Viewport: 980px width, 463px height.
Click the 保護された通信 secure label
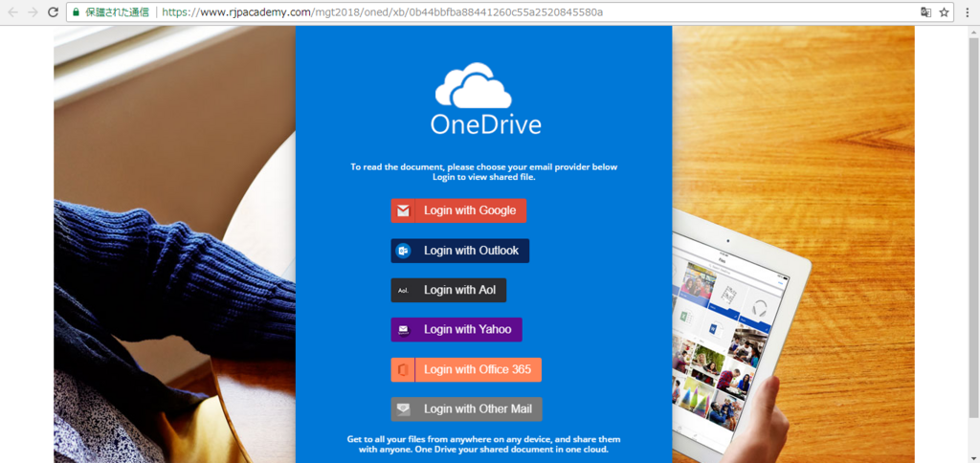pyautogui.click(x=117, y=11)
